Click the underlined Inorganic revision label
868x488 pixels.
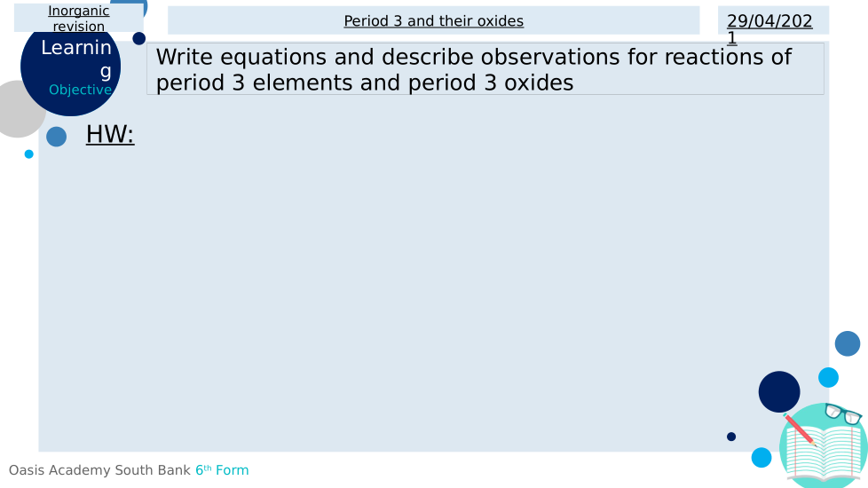pyautogui.click(x=79, y=19)
